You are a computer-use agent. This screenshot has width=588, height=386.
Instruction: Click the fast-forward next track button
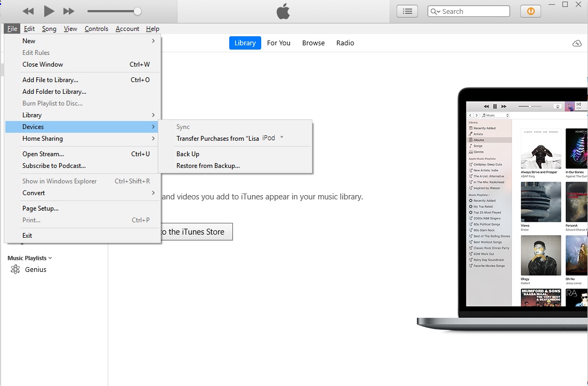pos(69,11)
